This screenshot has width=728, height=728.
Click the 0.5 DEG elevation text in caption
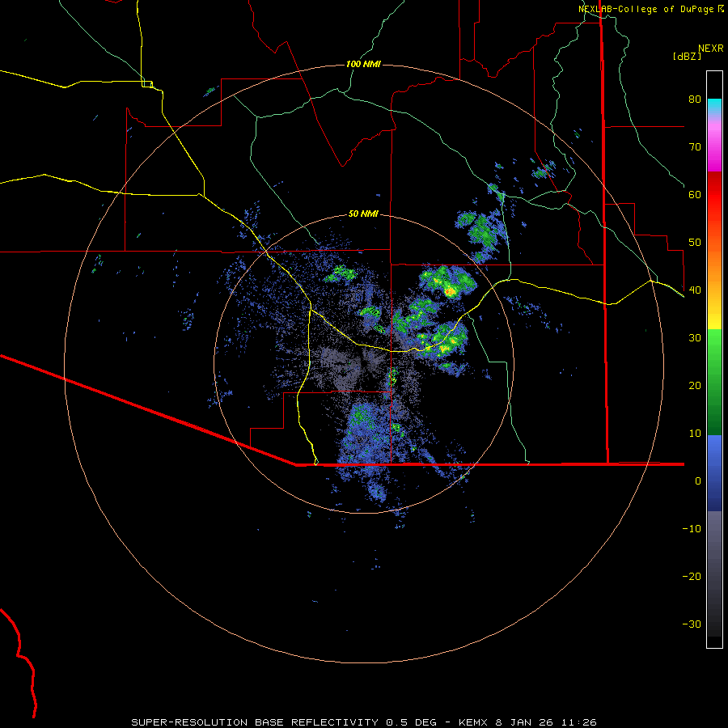point(411,722)
